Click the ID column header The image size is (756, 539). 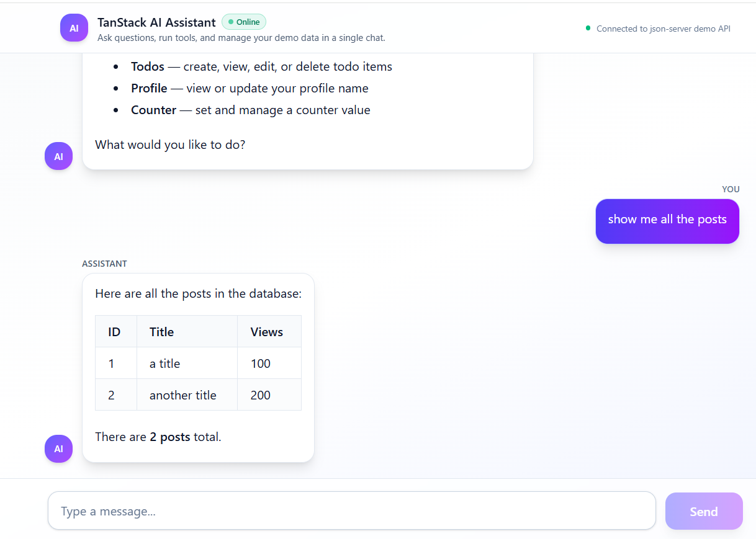click(114, 332)
